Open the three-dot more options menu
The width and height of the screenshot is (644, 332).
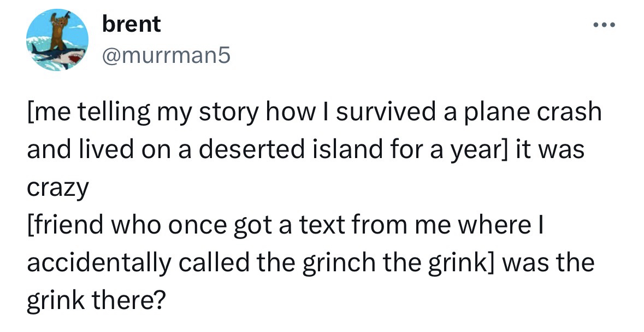coord(605,25)
